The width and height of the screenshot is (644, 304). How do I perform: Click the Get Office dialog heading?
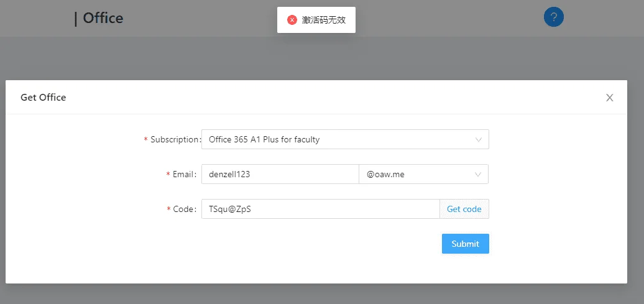[43, 98]
